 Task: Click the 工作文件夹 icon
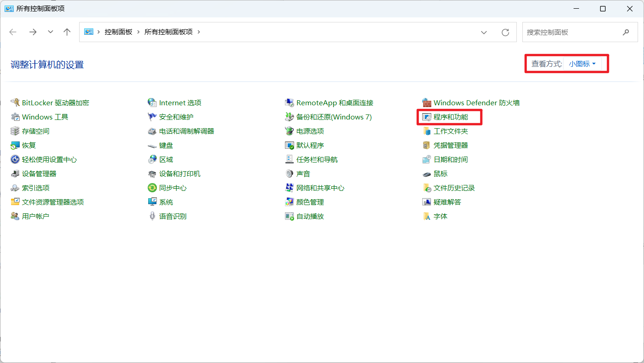tap(427, 131)
